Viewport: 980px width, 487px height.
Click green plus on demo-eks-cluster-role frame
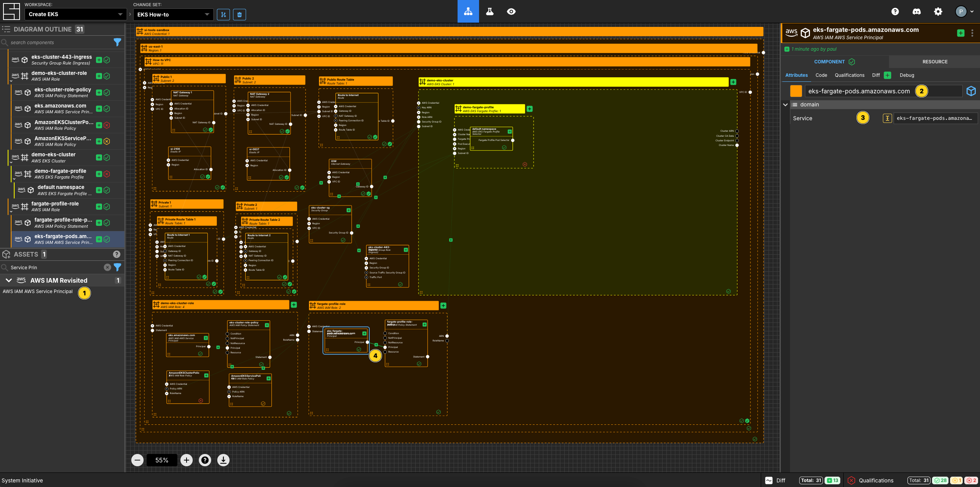[x=294, y=305]
